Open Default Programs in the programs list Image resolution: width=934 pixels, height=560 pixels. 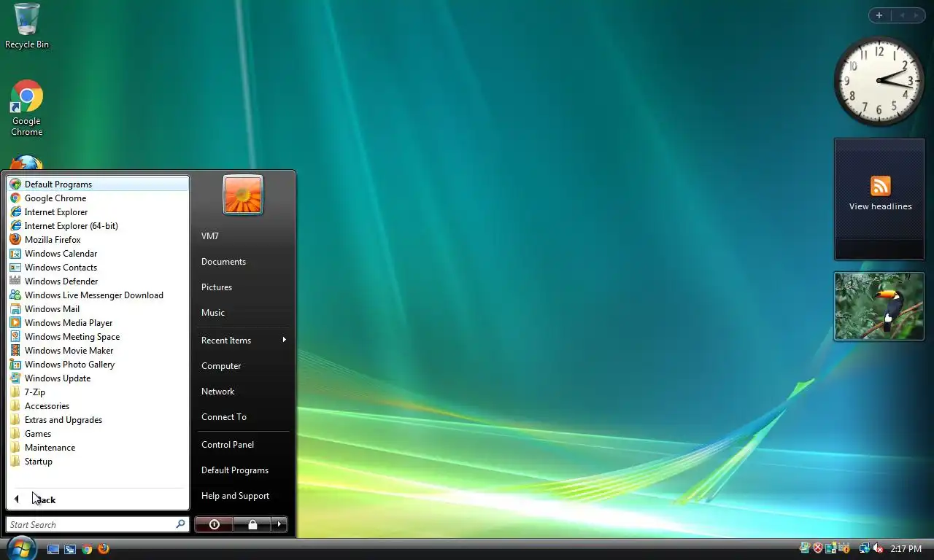click(98, 184)
